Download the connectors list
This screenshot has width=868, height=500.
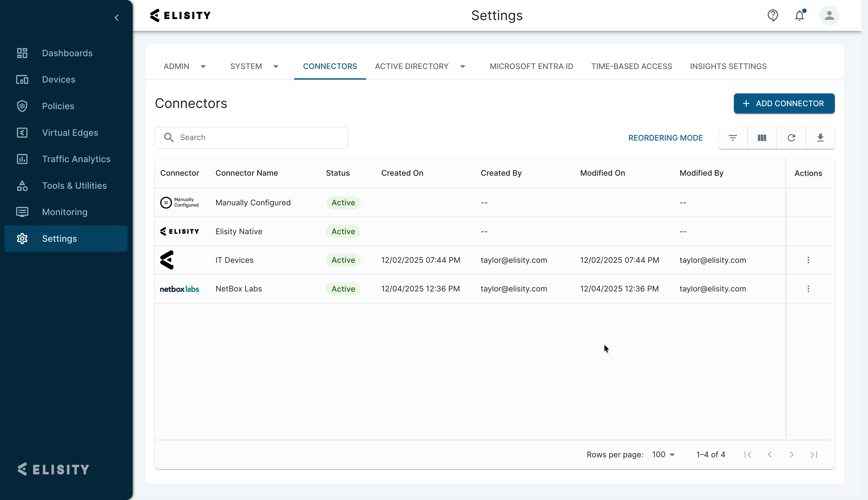point(820,138)
